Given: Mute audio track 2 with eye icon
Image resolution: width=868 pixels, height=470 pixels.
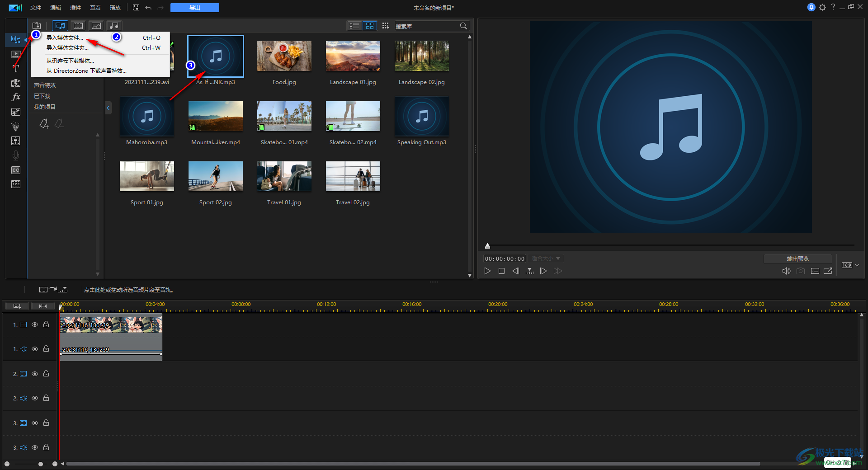Looking at the screenshot, I should tap(35, 398).
